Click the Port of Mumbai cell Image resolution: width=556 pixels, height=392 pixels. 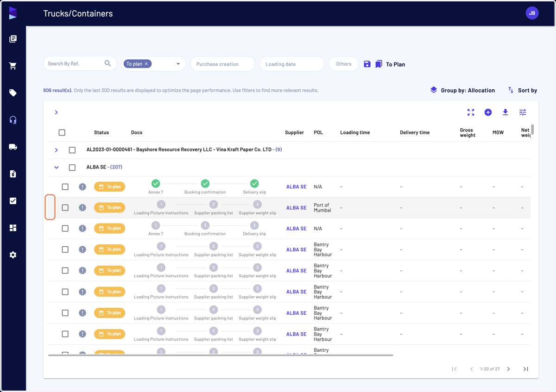pos(322,208)
